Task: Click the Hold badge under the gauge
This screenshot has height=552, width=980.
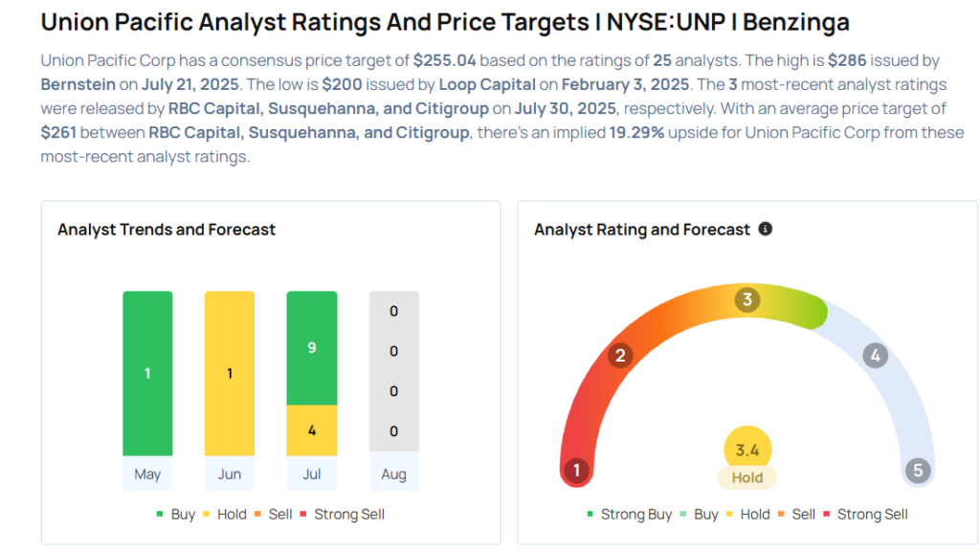Action: (747, 477)
